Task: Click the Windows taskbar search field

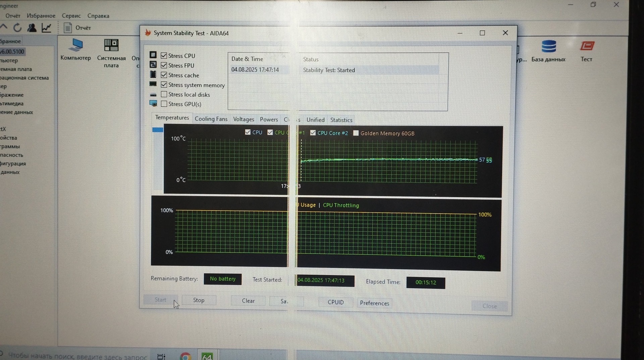Action: click(x=77, y=356)
